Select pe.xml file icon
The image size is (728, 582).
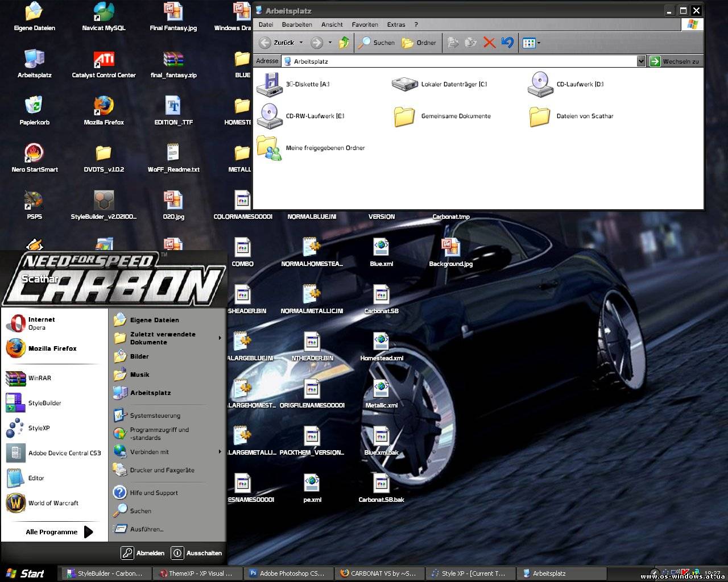(312, 488)
